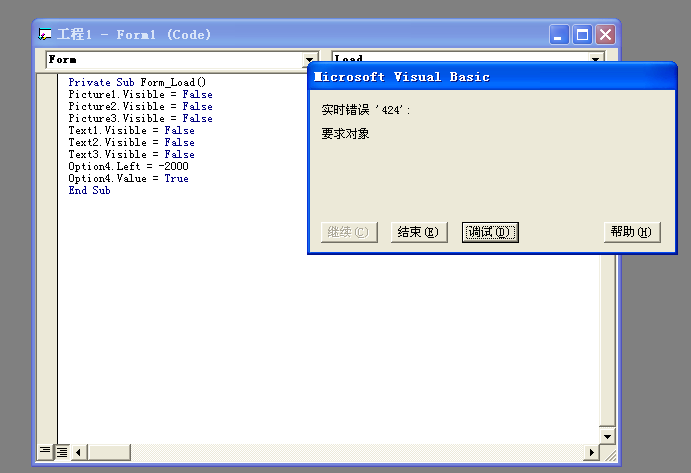Click the Private Sub Form_Load() line
Screen dimensions: 691x473
click(136, 82)
